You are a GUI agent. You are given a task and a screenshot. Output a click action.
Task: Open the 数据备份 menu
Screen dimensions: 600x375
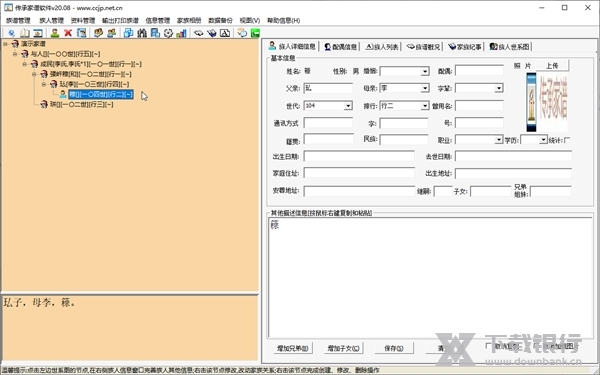point(220,21)
